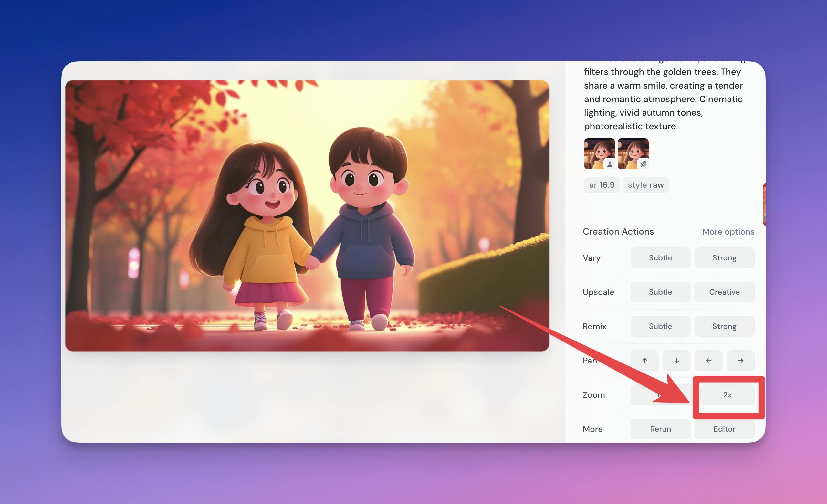Run Upscale Subtle on the image
This screenshot has width=827, height=504.
tap(660, 292)
